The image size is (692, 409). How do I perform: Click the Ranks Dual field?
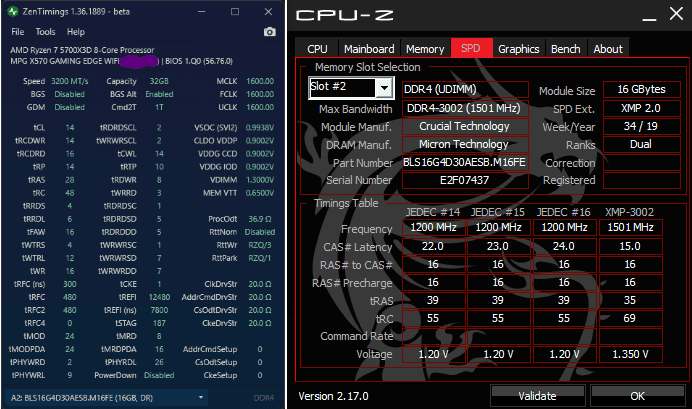pyautogui.click(x=642, y=144)
